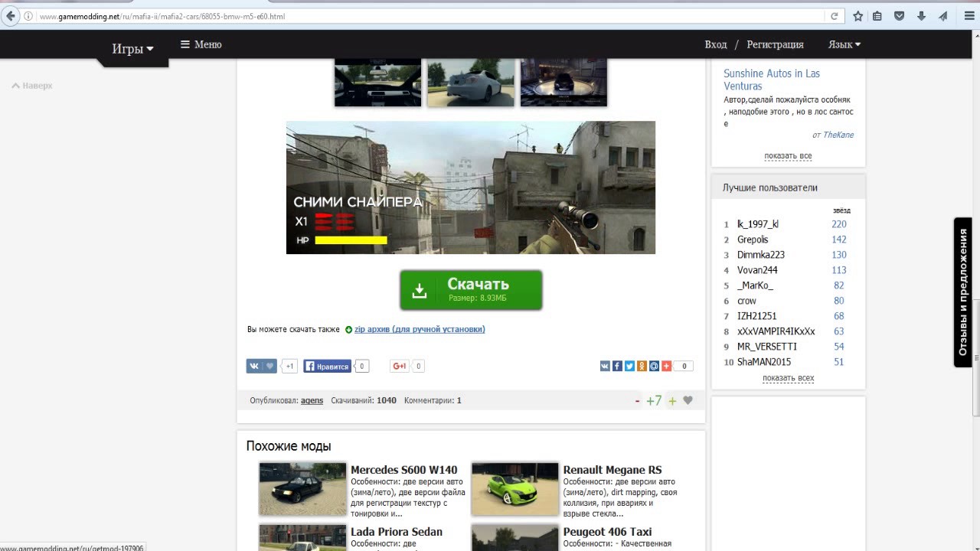
Task: Share via the Twitter icon
Action: tap(629, 367)
